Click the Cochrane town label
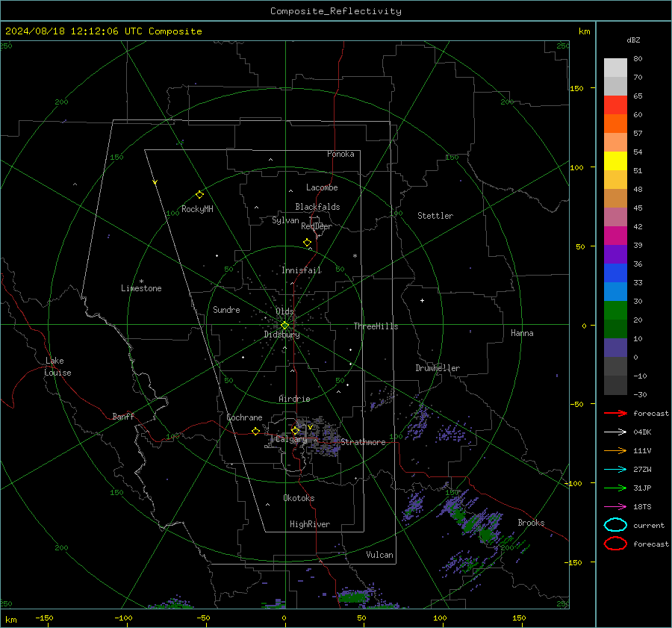 (244, 417)
